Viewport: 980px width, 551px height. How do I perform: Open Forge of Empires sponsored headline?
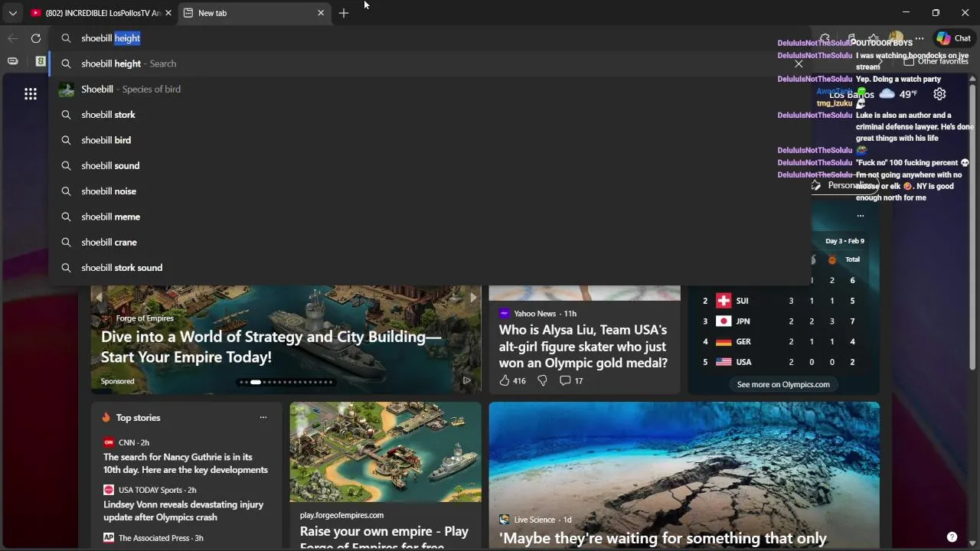click(x=271, y=347)
